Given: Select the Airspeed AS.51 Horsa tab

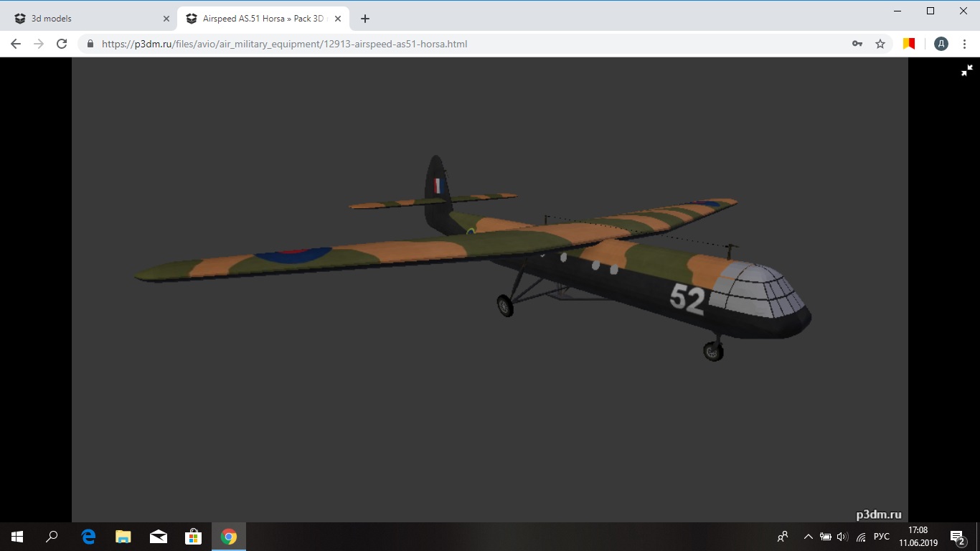Looking at the screenshot, I should pos(263,19).
